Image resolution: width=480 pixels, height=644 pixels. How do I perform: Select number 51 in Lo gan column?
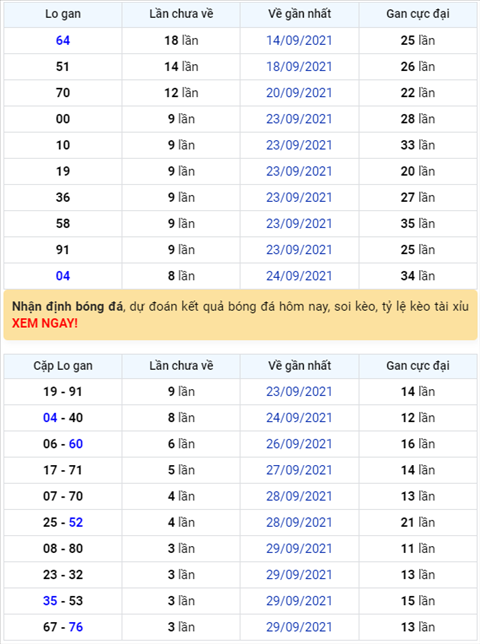click(x=63, y=67)
